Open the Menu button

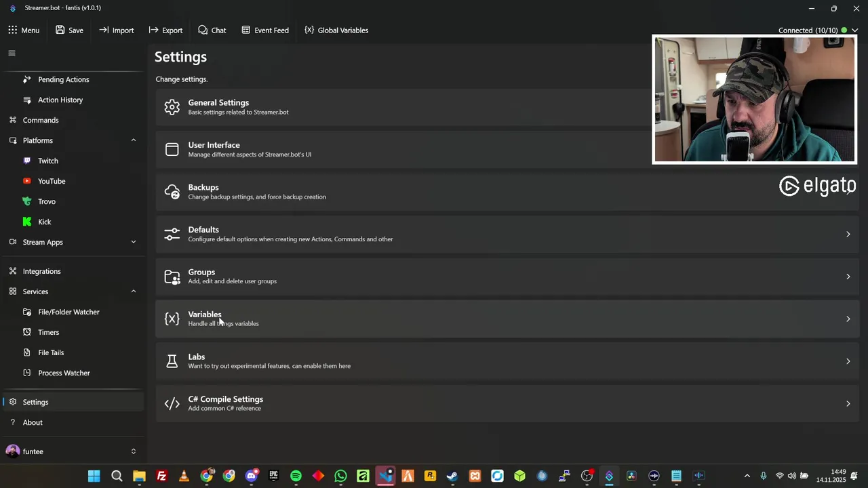click(24, 30)
